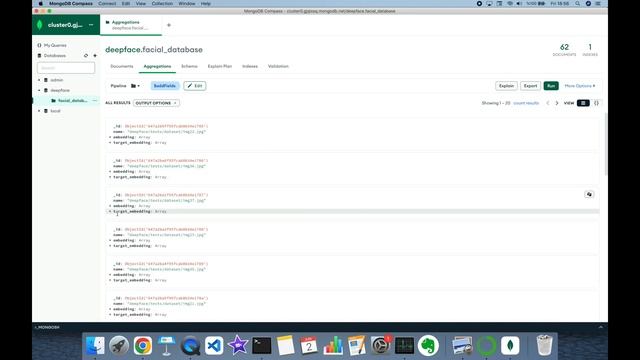640x360 pixels.
Task: Open QuickTime Player from the Dock
Action: (x=190, y=346)
